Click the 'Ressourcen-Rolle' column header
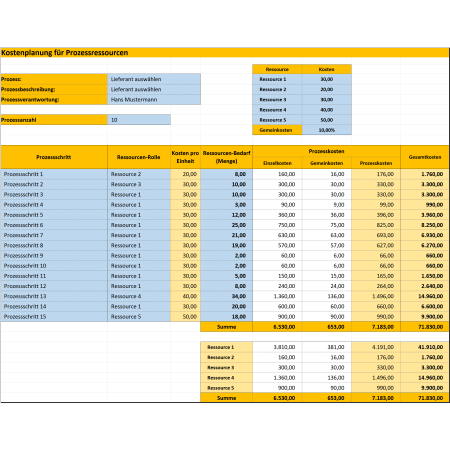Screen dimensions: 450x450 [x=139, y=157]
